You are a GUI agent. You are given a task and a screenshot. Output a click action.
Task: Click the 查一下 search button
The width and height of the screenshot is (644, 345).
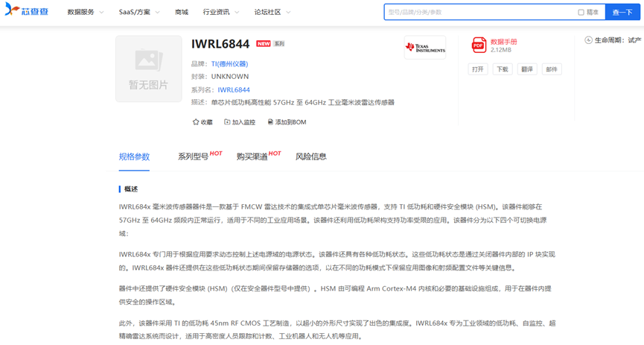tap(622, 13)
